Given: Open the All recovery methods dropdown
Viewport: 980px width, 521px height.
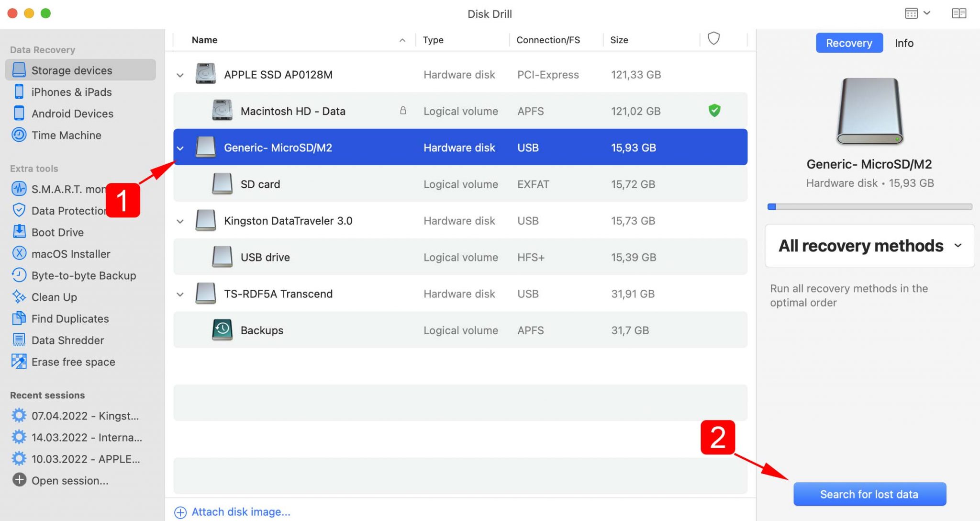Looking at the screenshot, I should click(x=870, y=246).
